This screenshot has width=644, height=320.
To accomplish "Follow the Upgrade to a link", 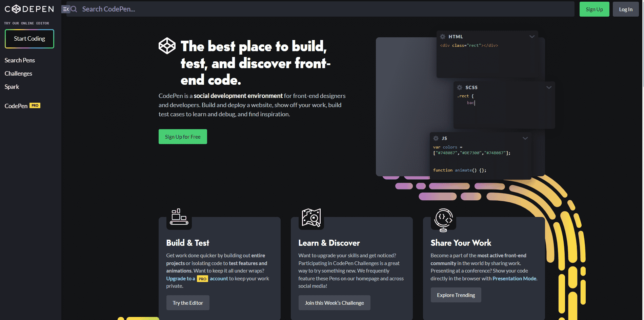I will [x=181, y=278].
